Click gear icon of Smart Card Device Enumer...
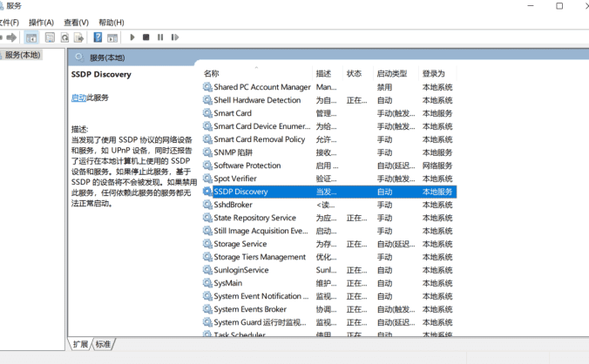 207,126
